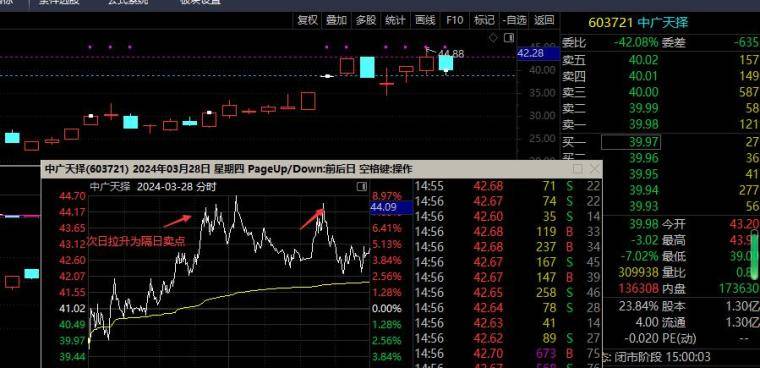Click the 流通 float shares label

pyautogui.click(x=674, y=322)
